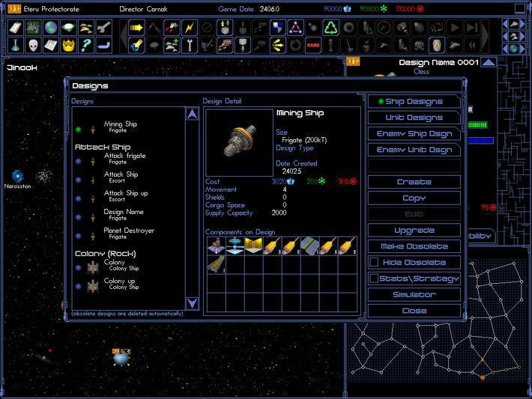
Task: Click the stone head command icon
Action: [436, 45]
